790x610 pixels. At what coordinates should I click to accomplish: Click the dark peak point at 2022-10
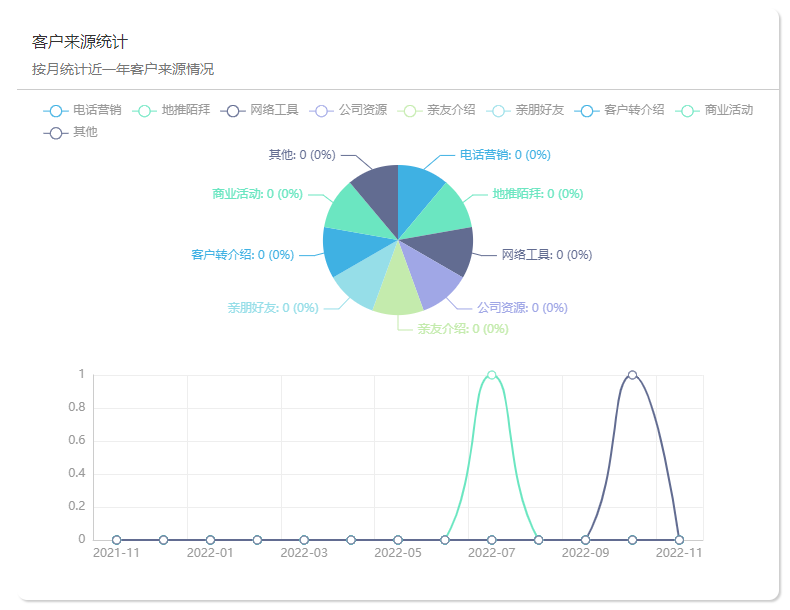click(x=632, y=375)
